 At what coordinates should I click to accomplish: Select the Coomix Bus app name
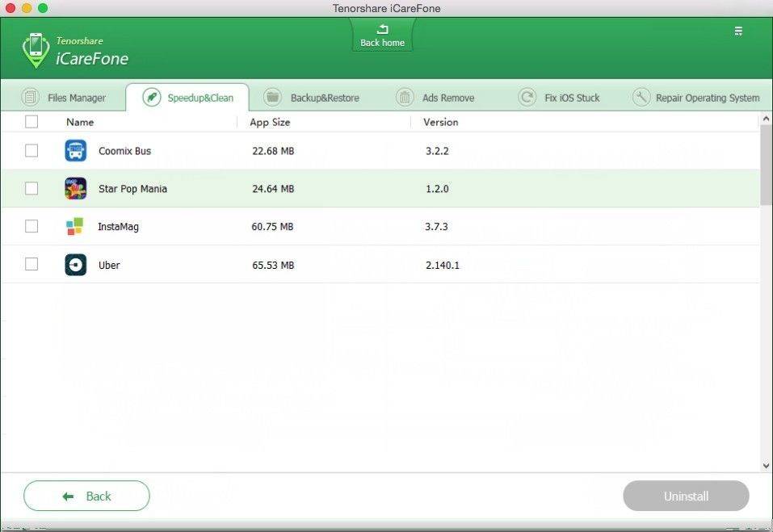click(x=124, y=151)
